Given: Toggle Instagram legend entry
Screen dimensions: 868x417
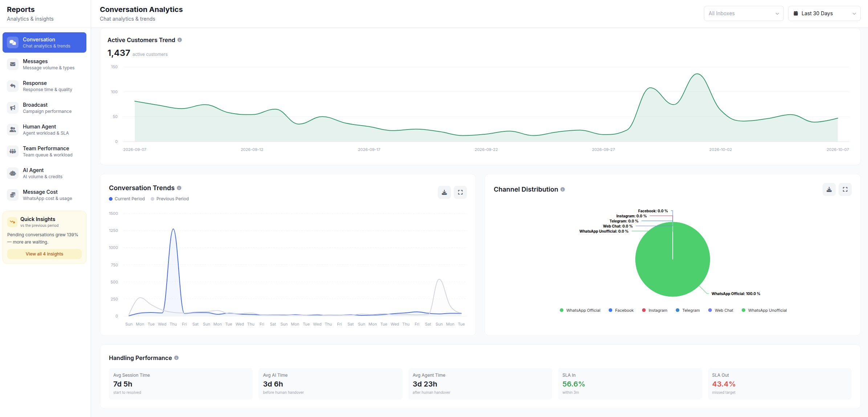Looking at the screenshot, I should [655, 310].
